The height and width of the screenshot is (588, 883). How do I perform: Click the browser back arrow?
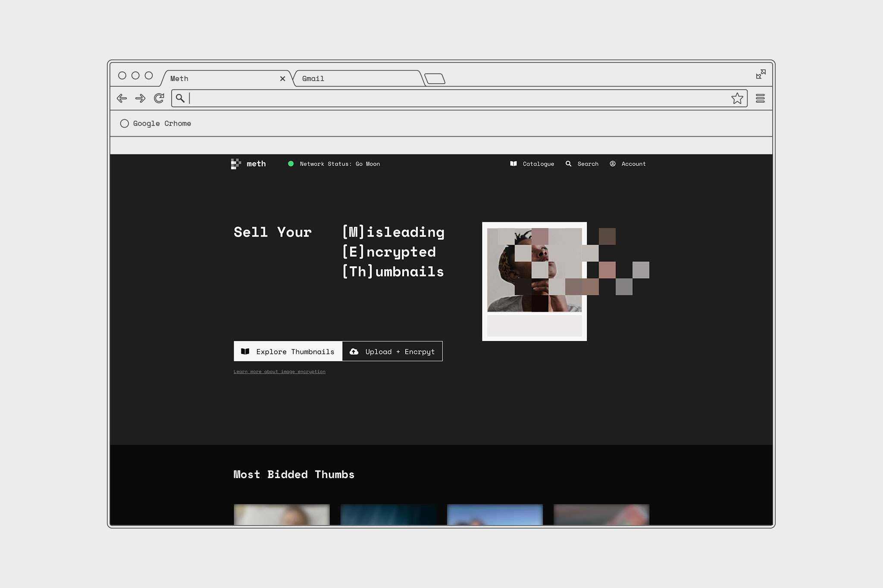(122, 98)
